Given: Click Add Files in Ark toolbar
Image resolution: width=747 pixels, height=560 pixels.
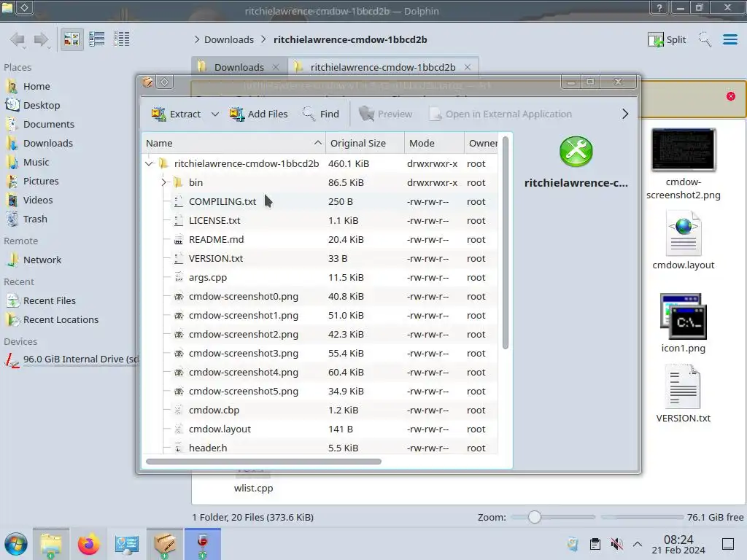Looking at the screenshot, I should [259, 114].
